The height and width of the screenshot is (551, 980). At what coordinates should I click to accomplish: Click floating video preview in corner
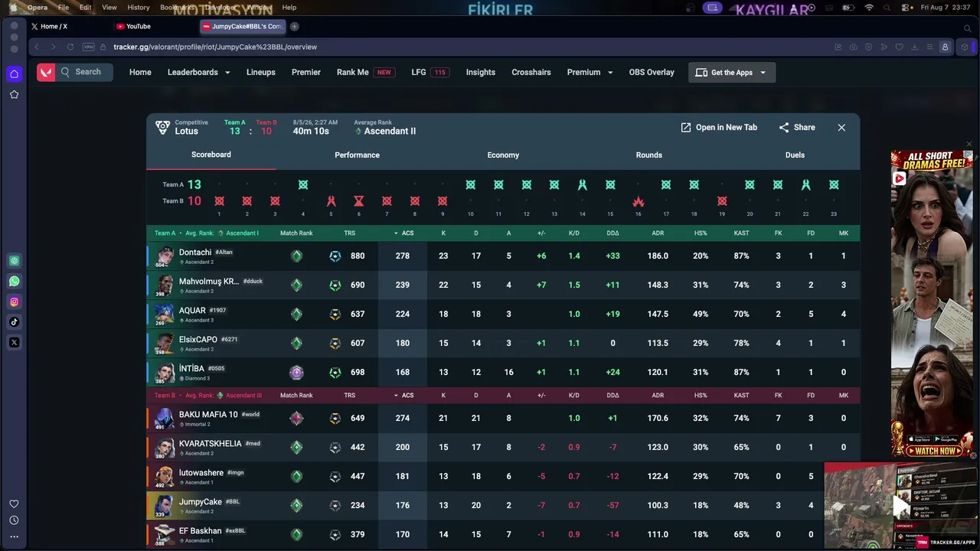[x=900, y=506]
